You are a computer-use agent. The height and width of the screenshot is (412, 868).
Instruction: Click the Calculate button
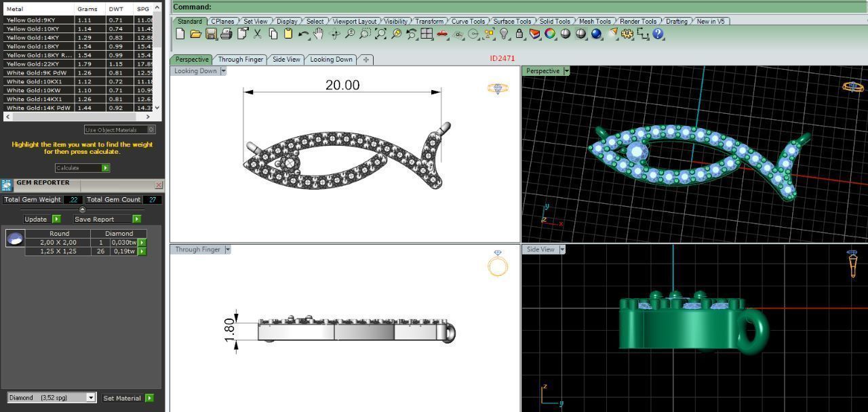[82, 167]
